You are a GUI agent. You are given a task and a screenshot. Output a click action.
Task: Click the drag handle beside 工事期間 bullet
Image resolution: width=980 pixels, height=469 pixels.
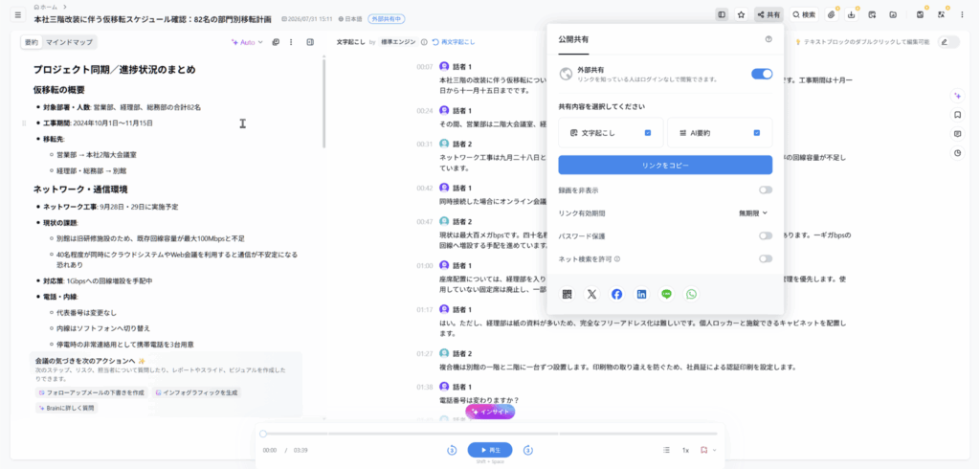coord(24,123)
